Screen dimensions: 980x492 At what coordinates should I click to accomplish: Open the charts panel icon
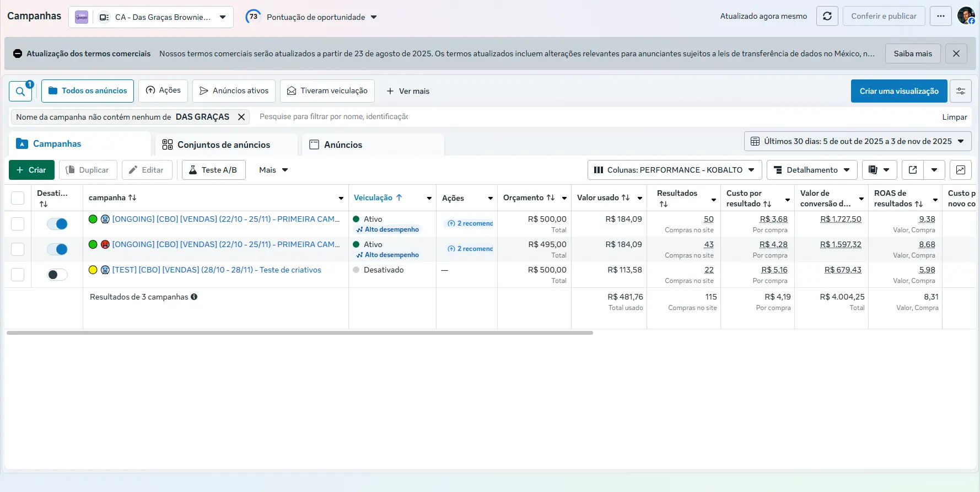coord(960,170)
